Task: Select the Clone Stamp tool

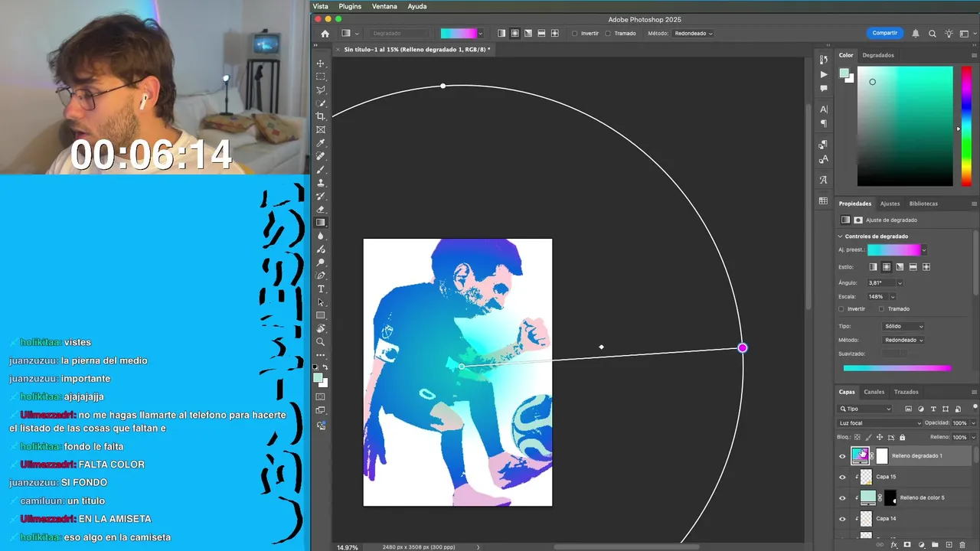Action: tap(321, 183)
